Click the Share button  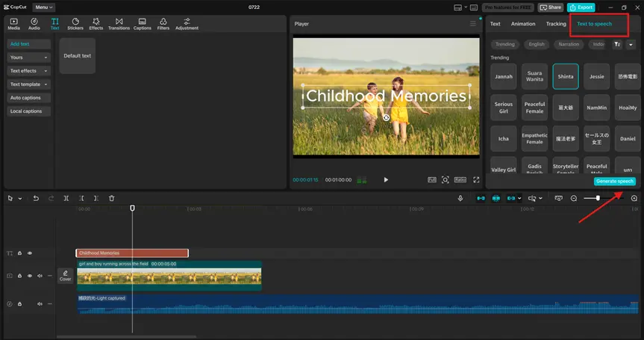point(551,7)
